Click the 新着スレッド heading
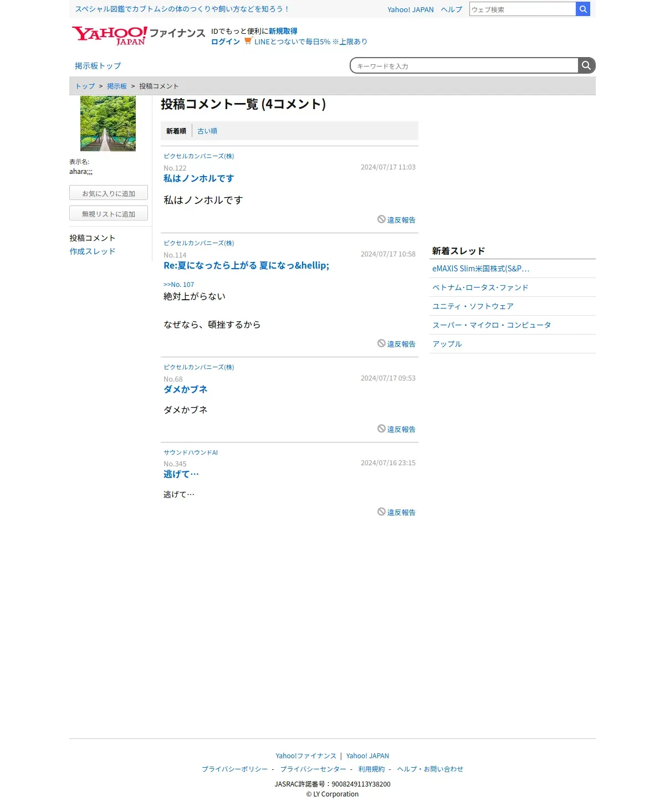Screen dimensions: 665x812 click(458, 251)
